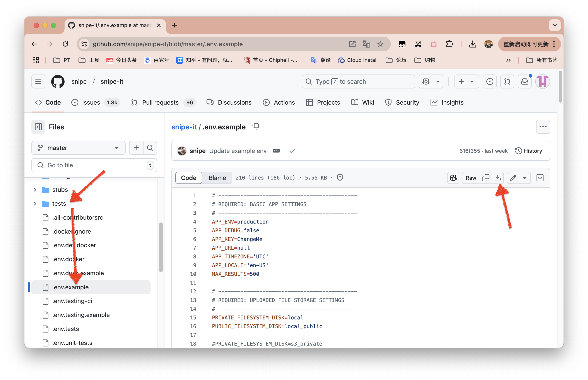
Task: Expand the tests folder
Action: 35,204
